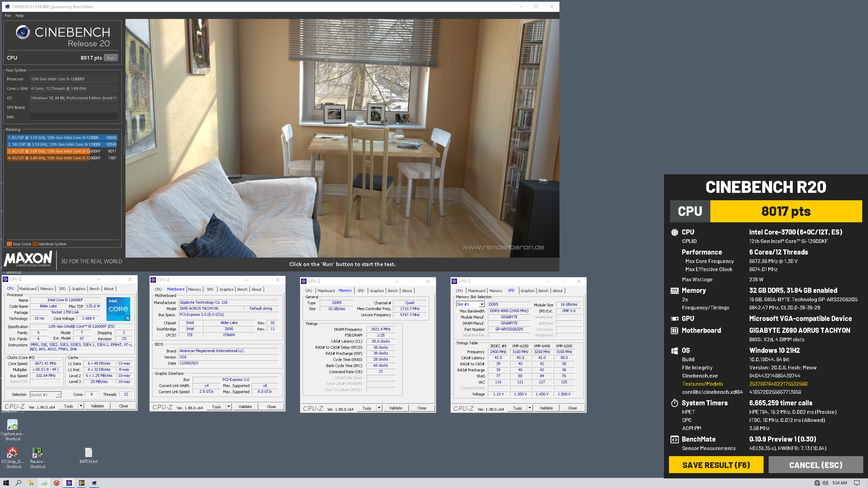Image resolution: width=868 pixels, height=488 pixels.
Task: Switch to CPU-Z via purple taskbar icon
Action: pos(69,483)
